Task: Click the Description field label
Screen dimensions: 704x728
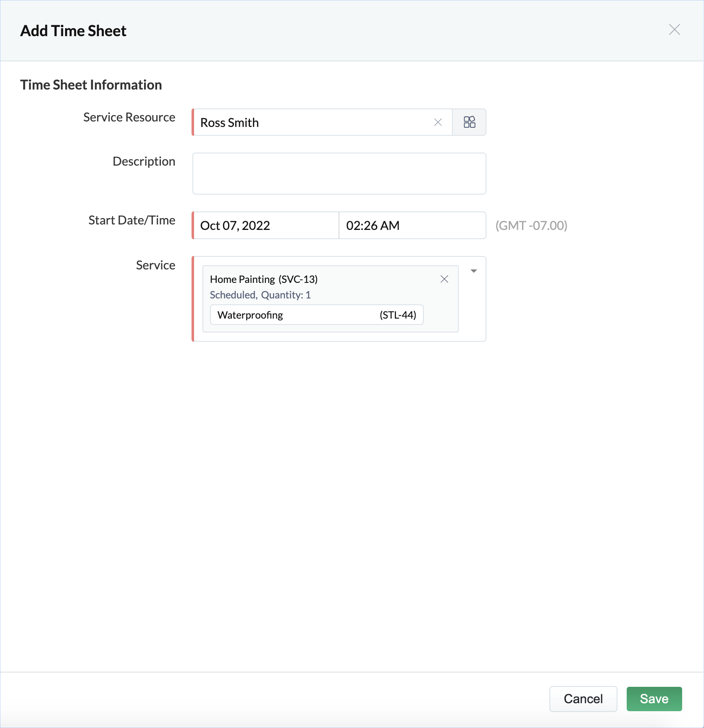Action: coord(144,161)
